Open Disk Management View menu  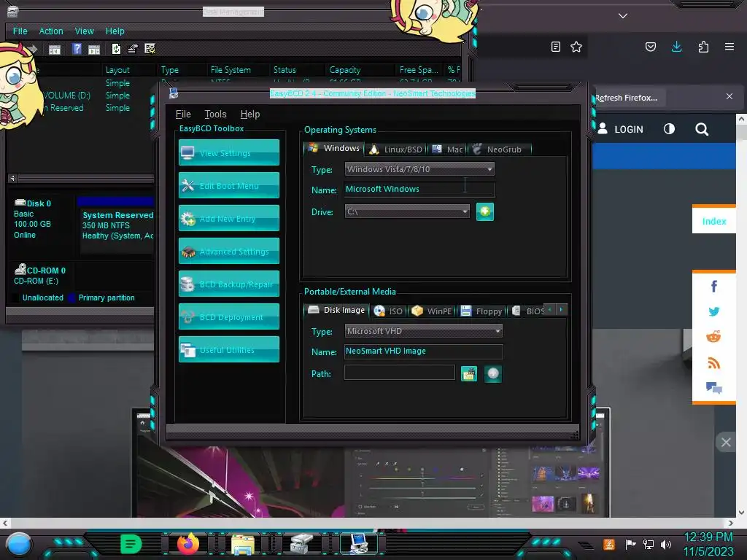(x=85, y=31)
